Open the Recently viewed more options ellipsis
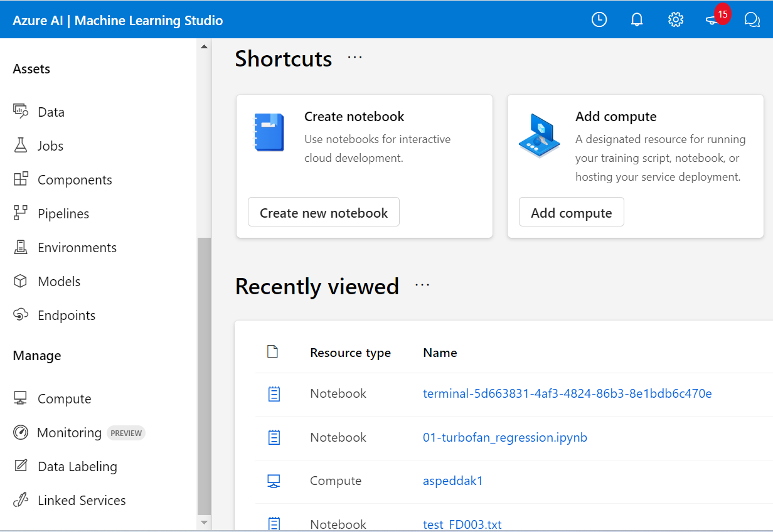The height and width of the screenshot is (532, 773). pos(422,285)
